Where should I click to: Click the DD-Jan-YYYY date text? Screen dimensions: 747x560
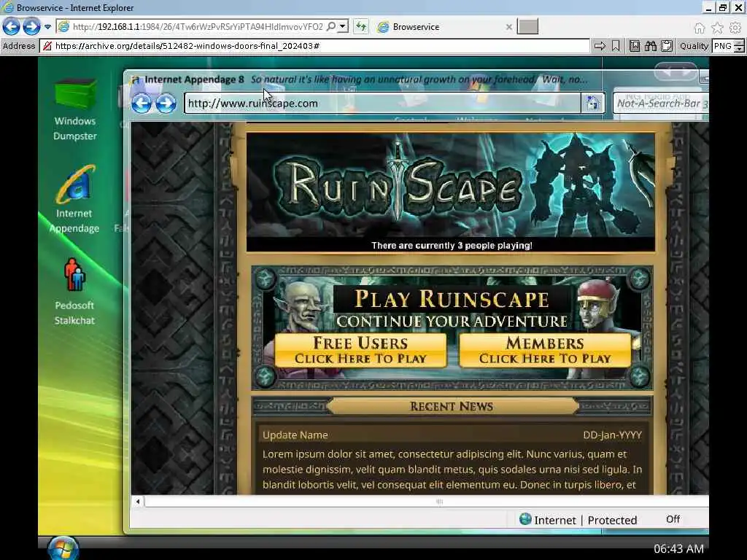612,435
